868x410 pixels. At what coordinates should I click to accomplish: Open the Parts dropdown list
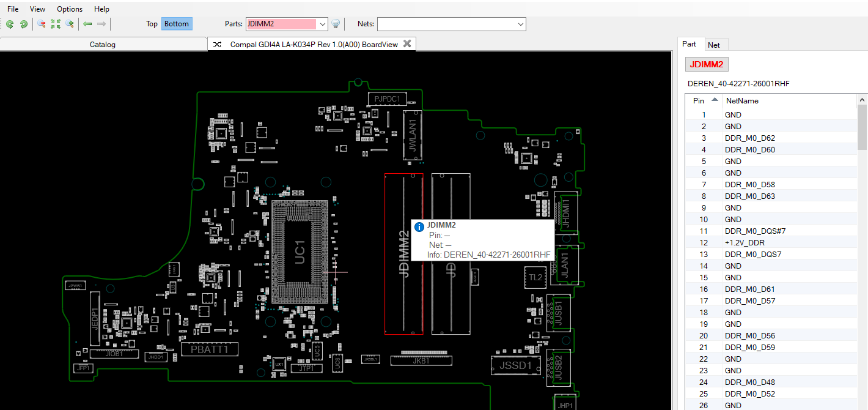click(x=323, y=24)
